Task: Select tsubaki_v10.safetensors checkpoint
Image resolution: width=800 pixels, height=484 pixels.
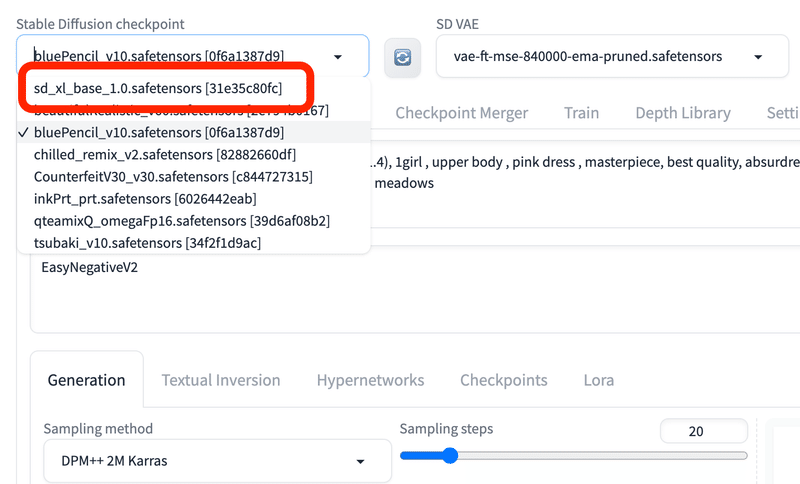Action: point(194,243)
